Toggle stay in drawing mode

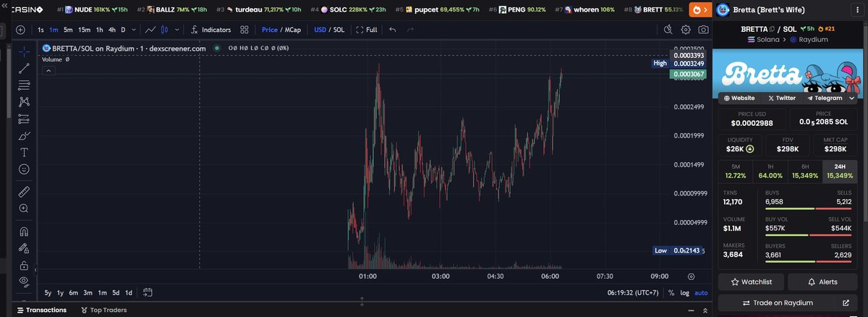point(24,248)
